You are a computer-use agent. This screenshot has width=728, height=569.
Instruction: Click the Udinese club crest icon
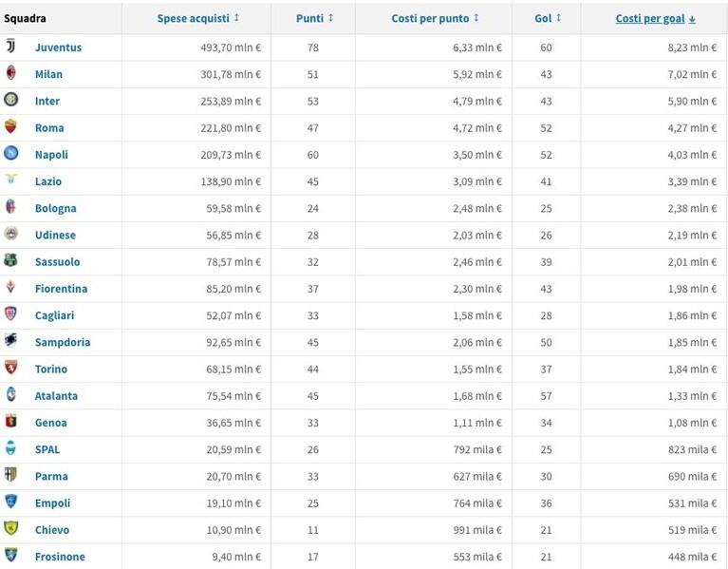[x=10, y=233]
